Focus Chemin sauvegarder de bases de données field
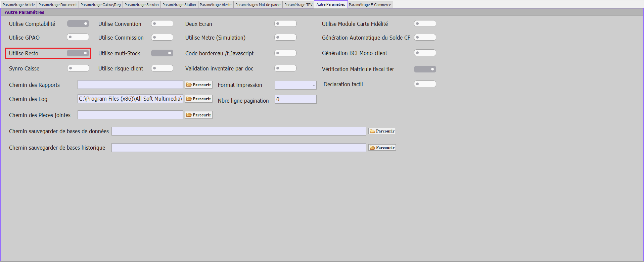The height and width of the screenshot is (262, 644). (239, 131)
